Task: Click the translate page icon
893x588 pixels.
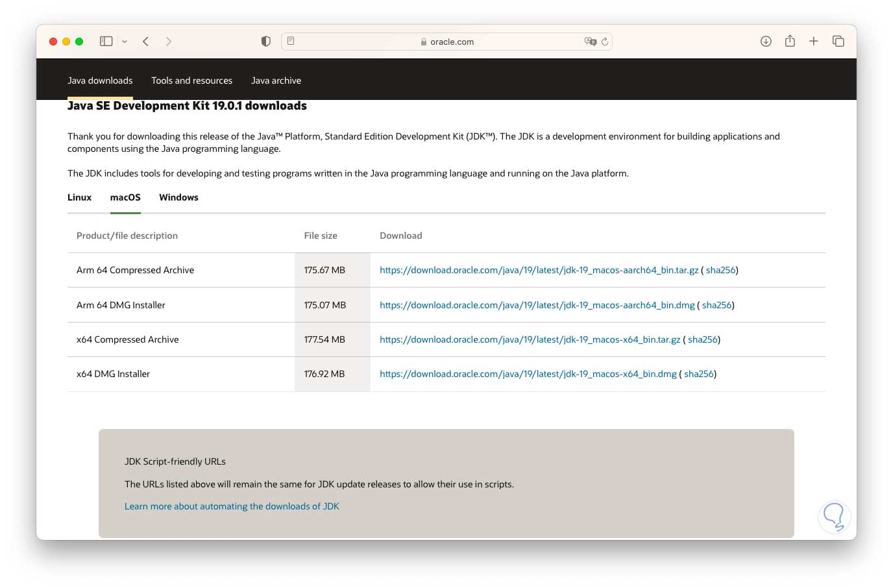Action: pyautogui.click(x=590, y=42)
